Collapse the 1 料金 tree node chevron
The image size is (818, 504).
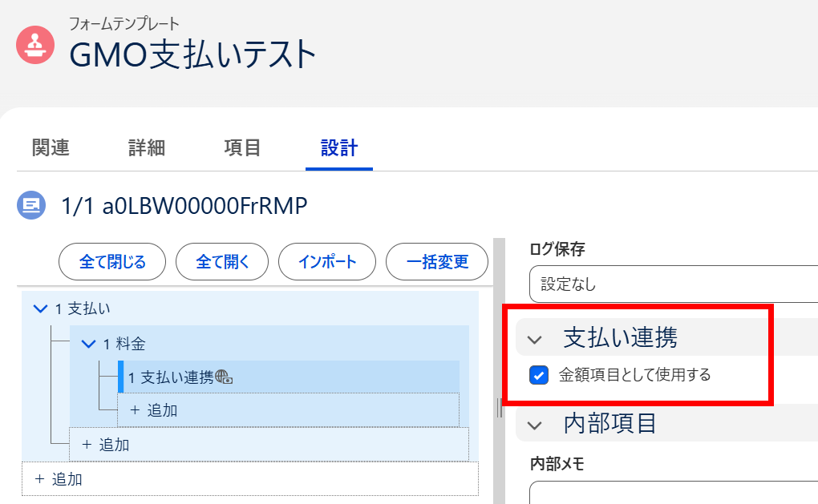[89, 344]
